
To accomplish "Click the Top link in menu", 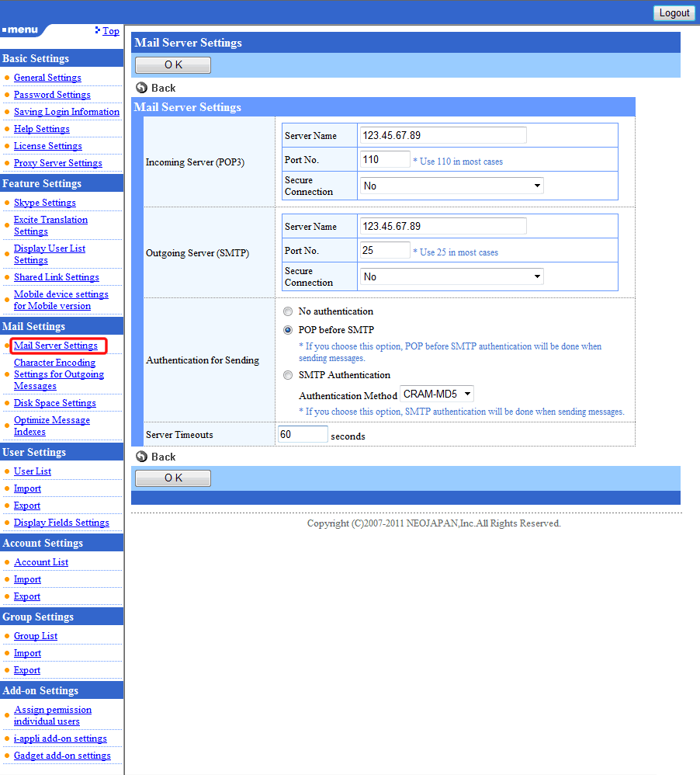I will coord(111,31).
